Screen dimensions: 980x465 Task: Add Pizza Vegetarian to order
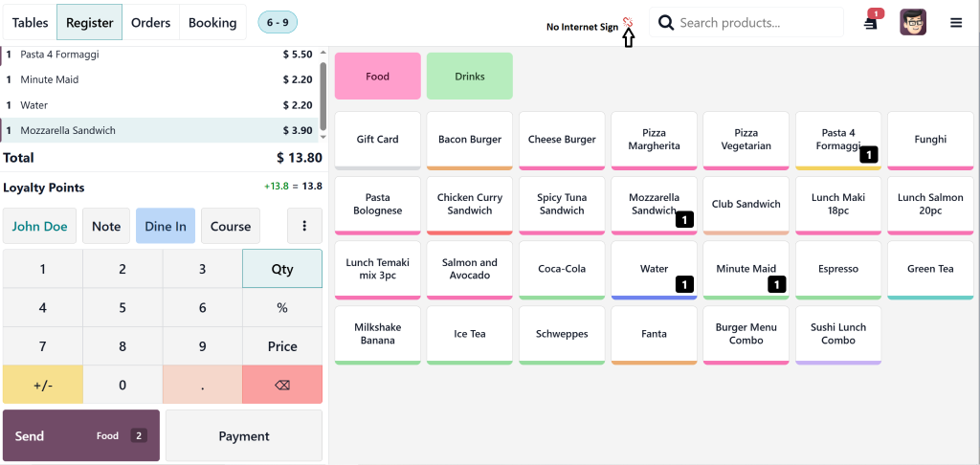pyautogui.click(x=746, y=140)
